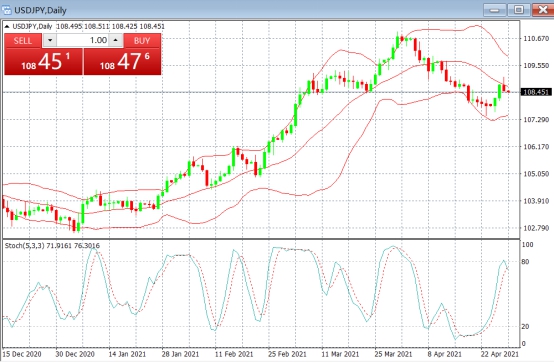Click the 15 Dec 2020 date label
This screenshot has height=363, width=554.
point(22,354)
